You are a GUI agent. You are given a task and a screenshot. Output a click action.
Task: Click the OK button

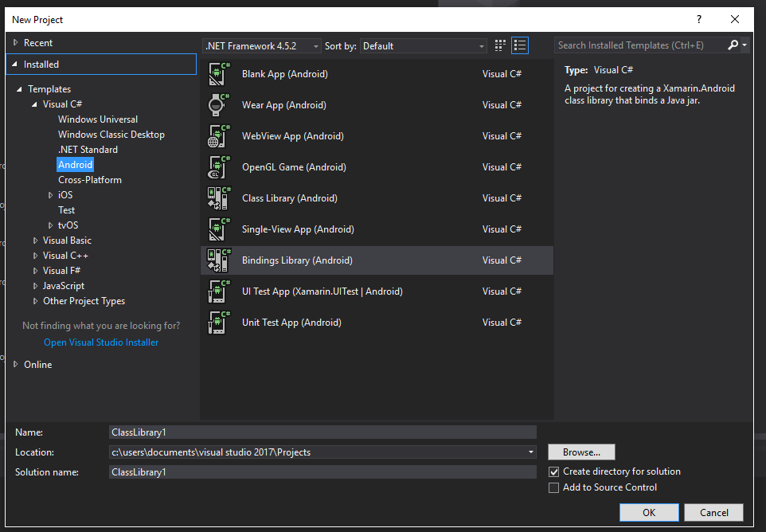click(649, 512)
